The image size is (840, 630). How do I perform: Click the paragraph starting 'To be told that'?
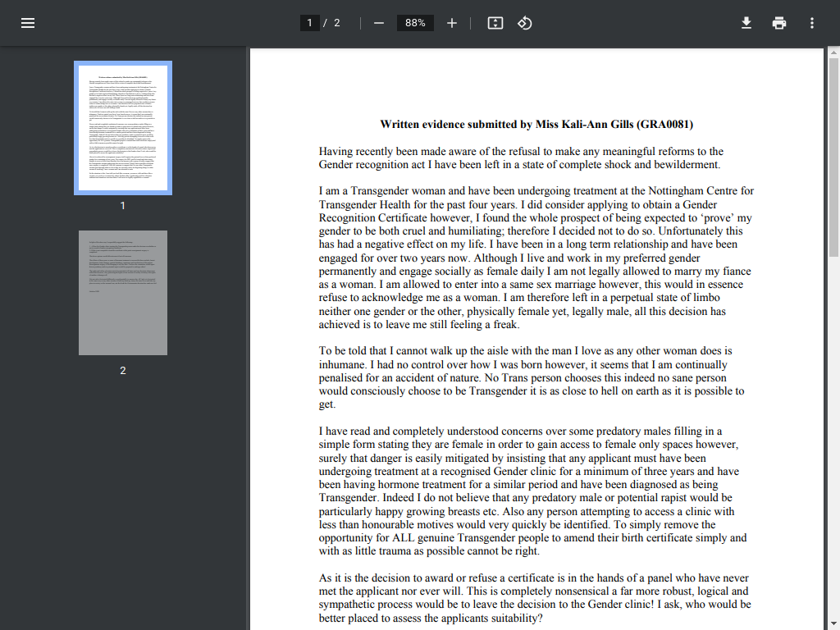[532, 377]
